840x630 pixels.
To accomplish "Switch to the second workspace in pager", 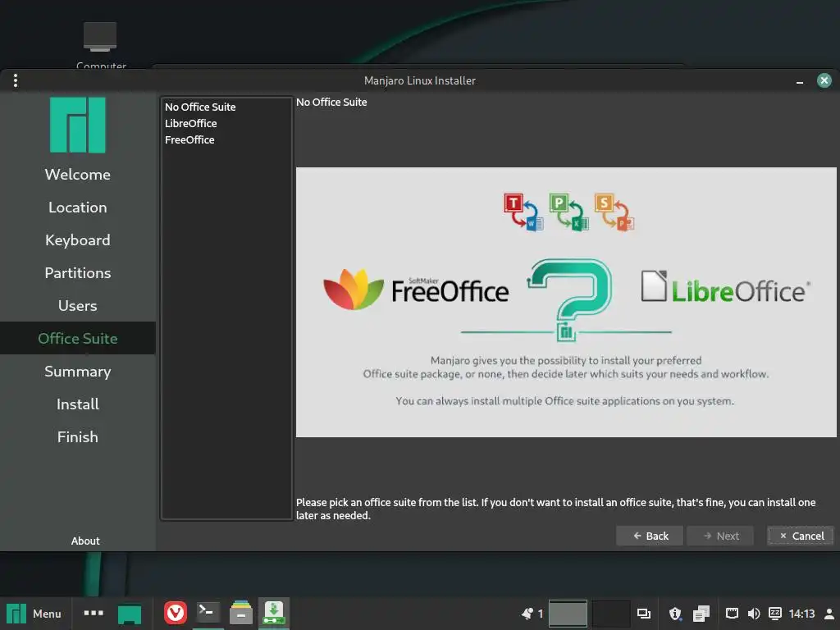I will pos(610,614).
